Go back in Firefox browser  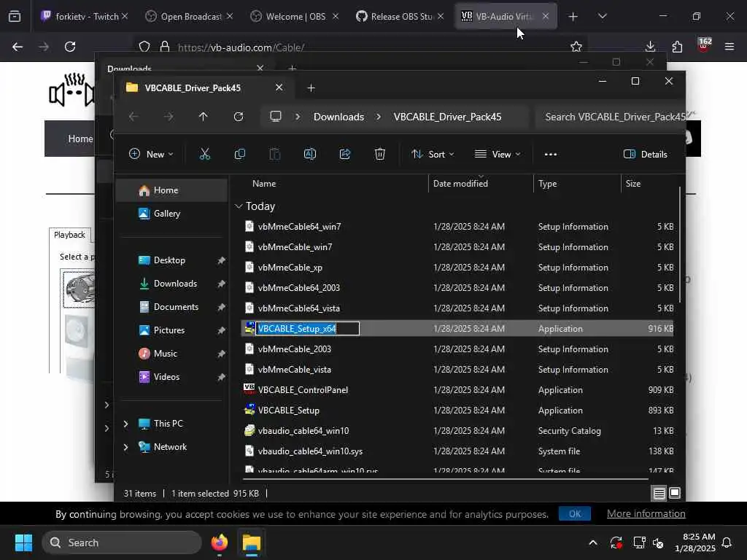click(x=18, y=47)
